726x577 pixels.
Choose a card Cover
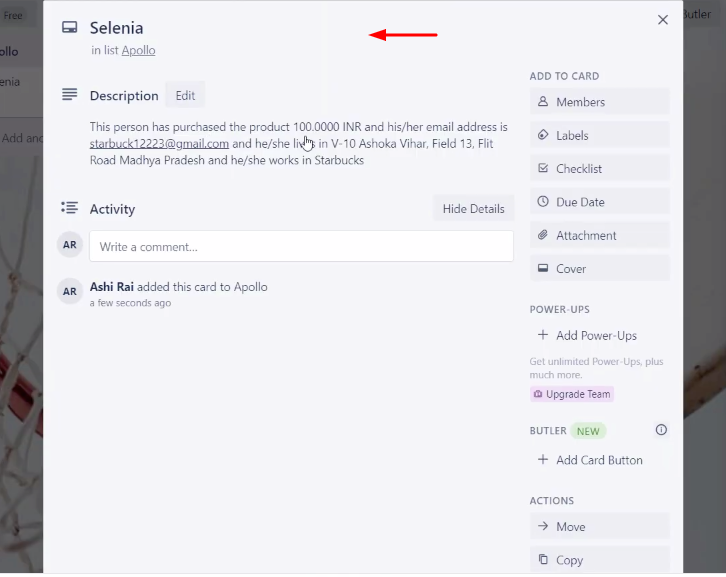click(600, 269)
